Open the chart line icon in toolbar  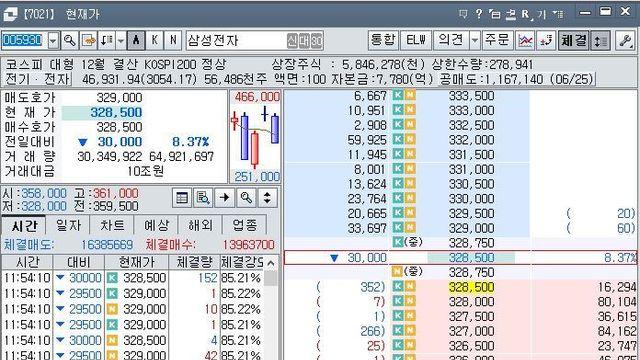[x=525, y=40]
